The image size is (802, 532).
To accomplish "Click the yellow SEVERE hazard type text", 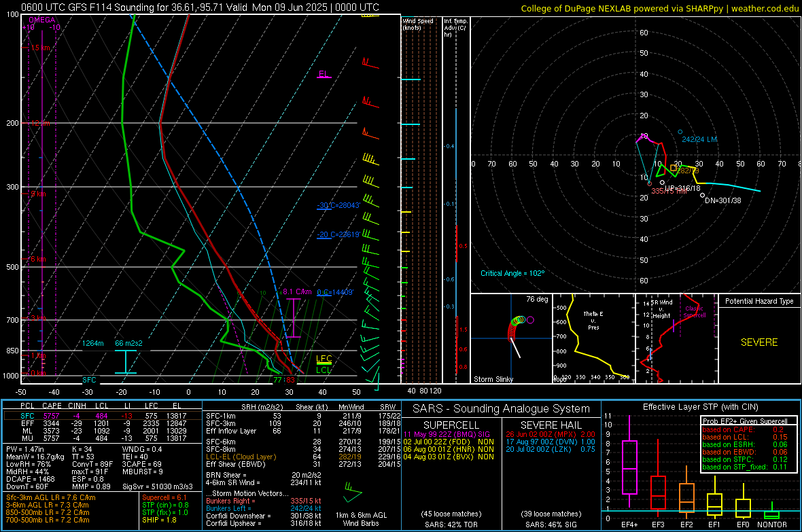I will point(759,342).
